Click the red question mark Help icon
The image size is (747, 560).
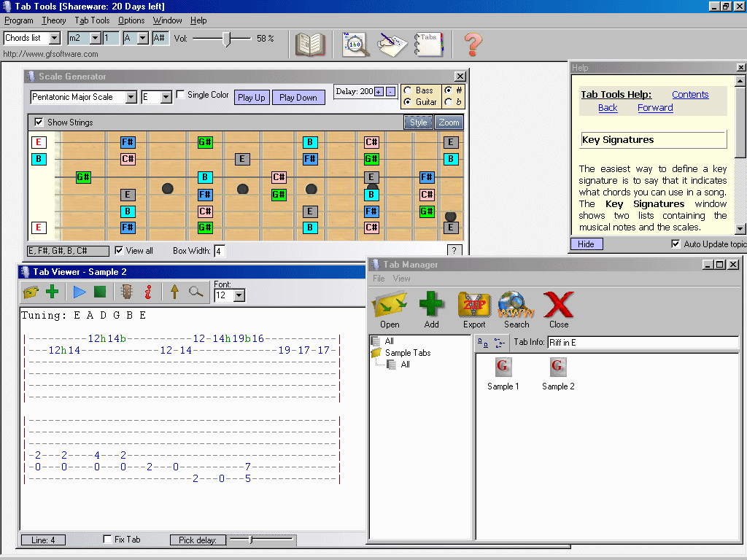[x=471, y=45]
